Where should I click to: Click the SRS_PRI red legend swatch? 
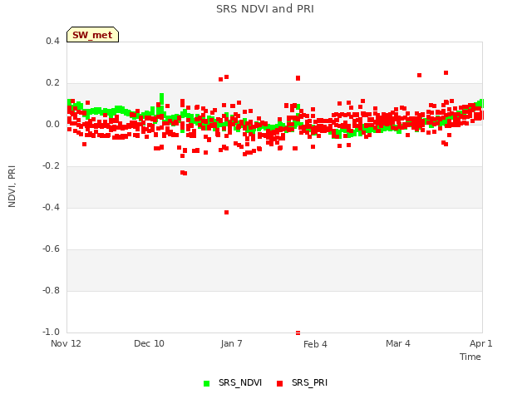(x=279, y=383)
